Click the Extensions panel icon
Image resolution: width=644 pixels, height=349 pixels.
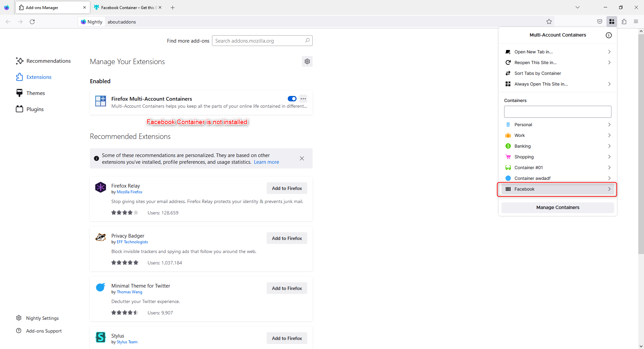pos(624,21)
